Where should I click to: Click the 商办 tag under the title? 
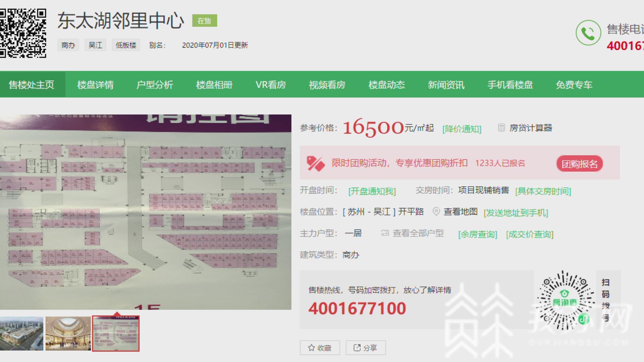click(x=68, y=45)
